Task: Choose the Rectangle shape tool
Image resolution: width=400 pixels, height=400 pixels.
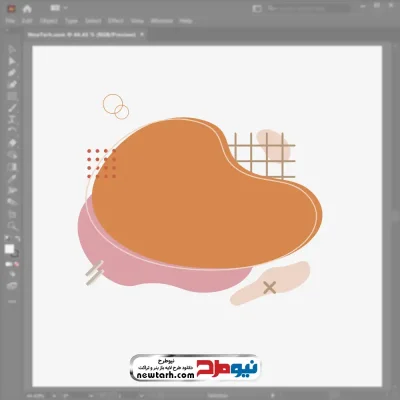Action: 12,97
